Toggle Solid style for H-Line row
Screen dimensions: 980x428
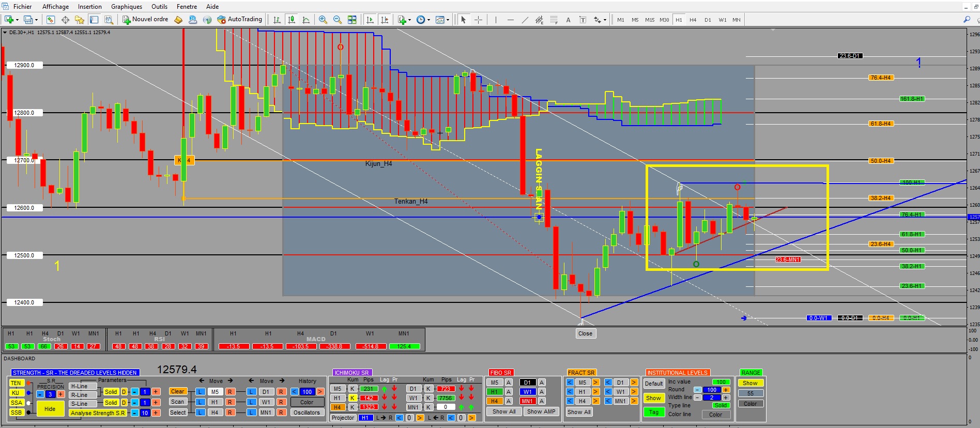(111, 392)
